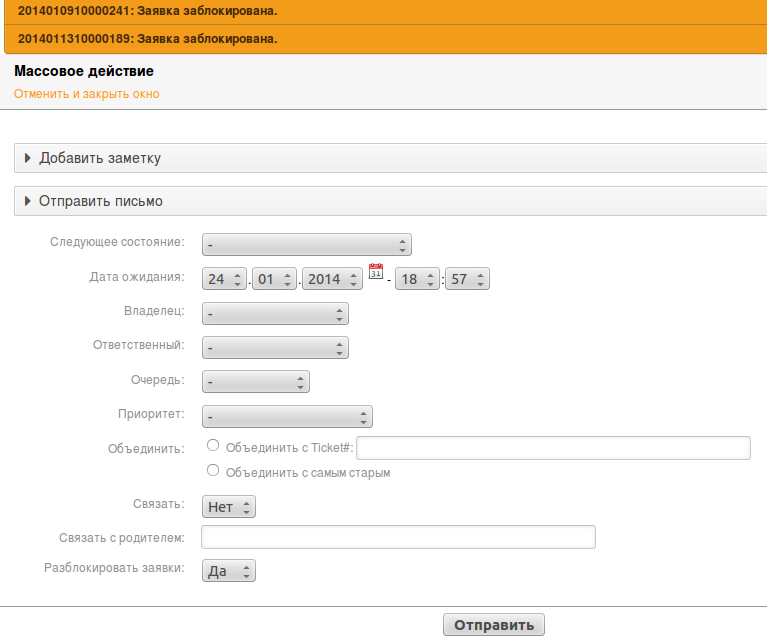Image resolution: width=767 pixels, height=644 pixels.
Task: Click notification for ticket 2014010910000241
Action: pos(385,11)
